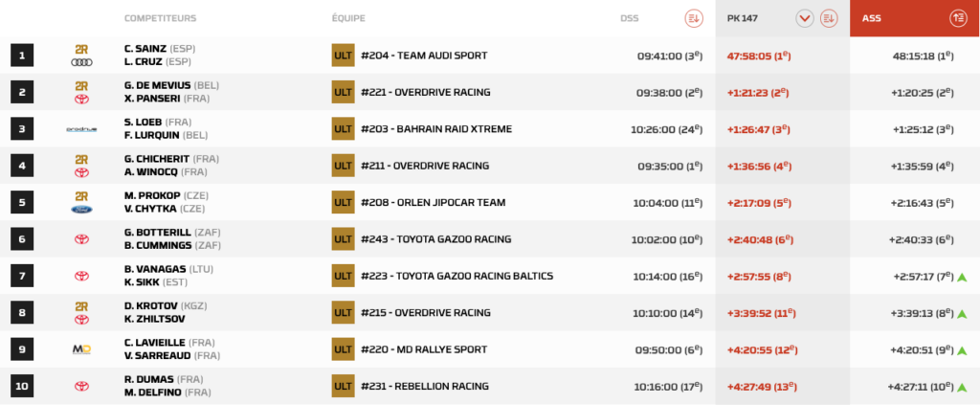
Task: Open #203 Bahrain Raid Xtreme team link
Action: pyautogui.click(x=435, y=129)
